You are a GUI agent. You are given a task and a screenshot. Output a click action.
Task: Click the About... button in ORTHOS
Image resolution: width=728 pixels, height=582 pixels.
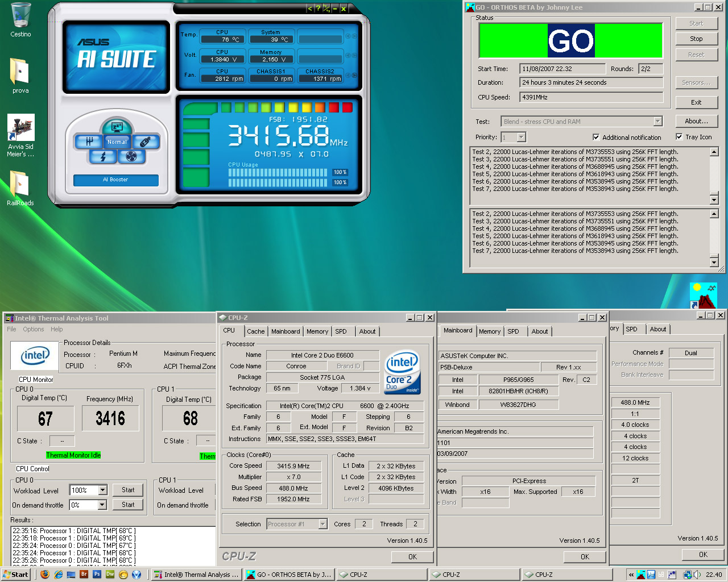(696, 121)
